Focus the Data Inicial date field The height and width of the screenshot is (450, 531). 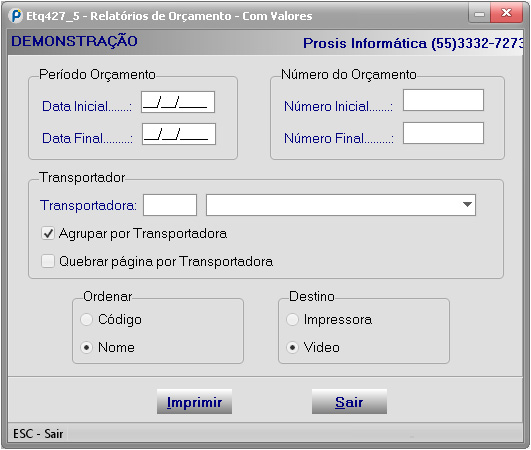coord(178,102)
